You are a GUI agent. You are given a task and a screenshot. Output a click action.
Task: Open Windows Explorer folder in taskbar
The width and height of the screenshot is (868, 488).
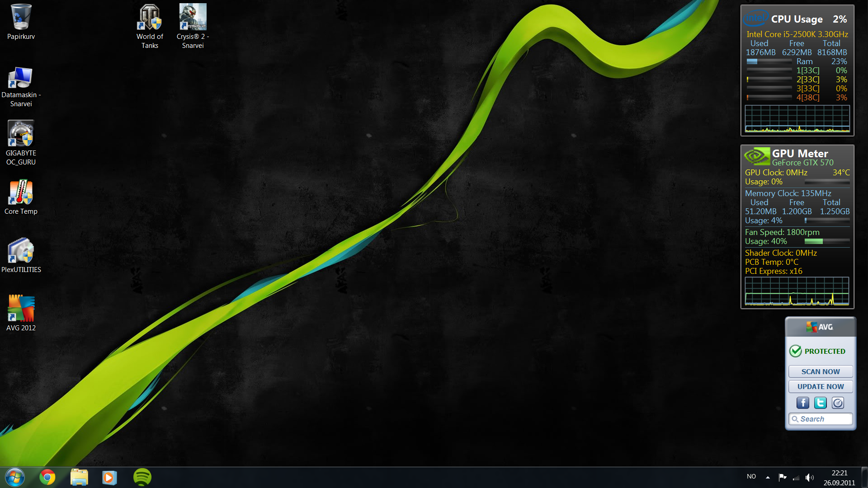(x=79, y=477)
